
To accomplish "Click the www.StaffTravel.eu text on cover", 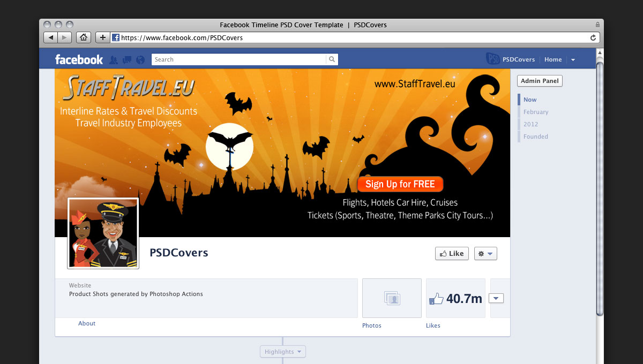I will 415,84.
